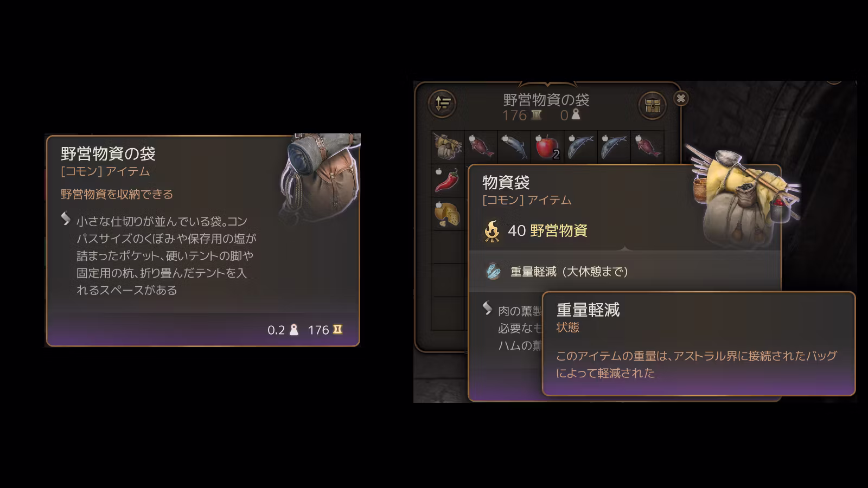Select the supply pack in the first slot
The image size is (868, 488).
(448, 147)
